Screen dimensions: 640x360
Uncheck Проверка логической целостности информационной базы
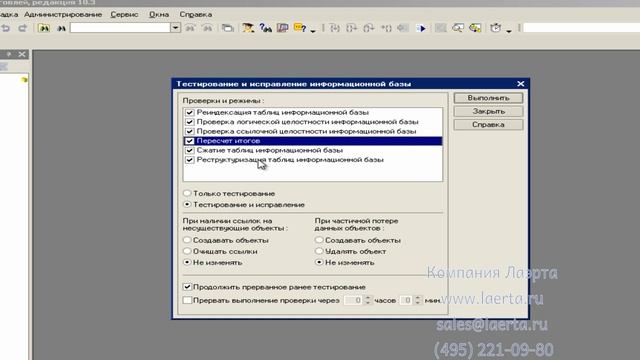click(189, 122)
